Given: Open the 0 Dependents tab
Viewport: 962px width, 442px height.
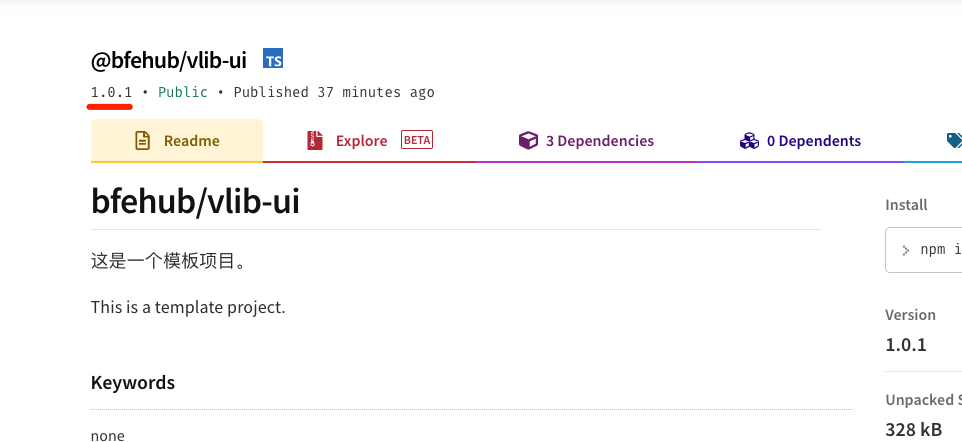Looking at the screenshot, I should (x=800, y=141).
